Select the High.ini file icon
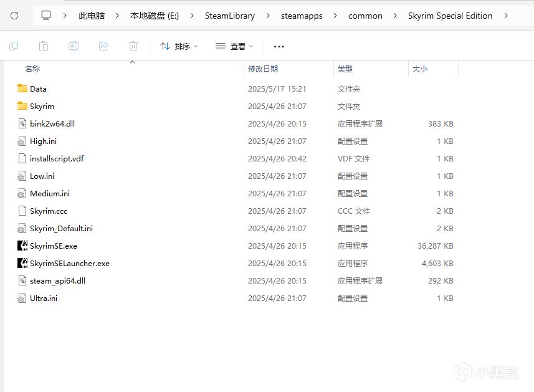 [22, 141]
